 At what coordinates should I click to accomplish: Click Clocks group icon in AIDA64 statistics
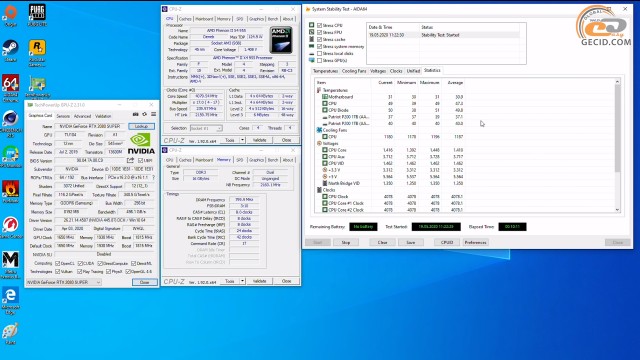pos(319,190)
